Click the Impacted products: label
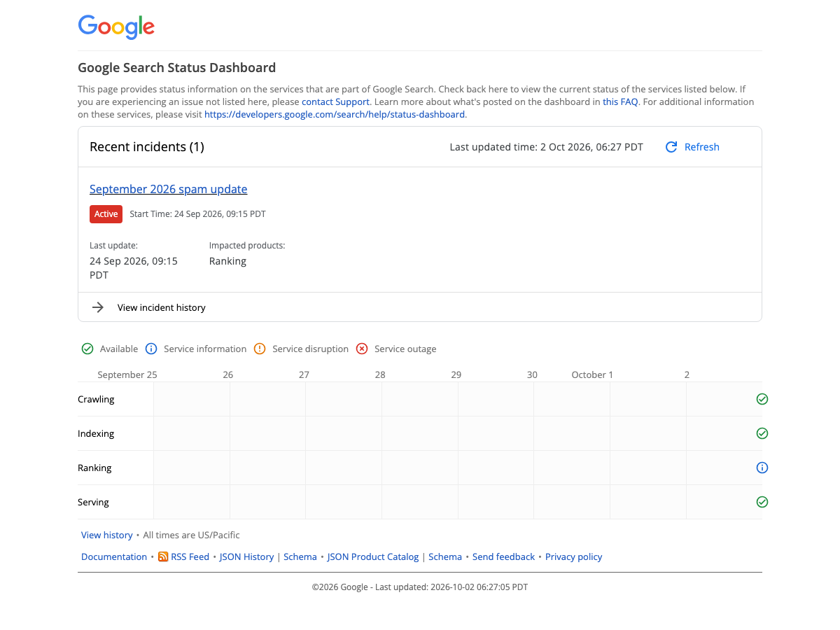 (x=247, y=246)
